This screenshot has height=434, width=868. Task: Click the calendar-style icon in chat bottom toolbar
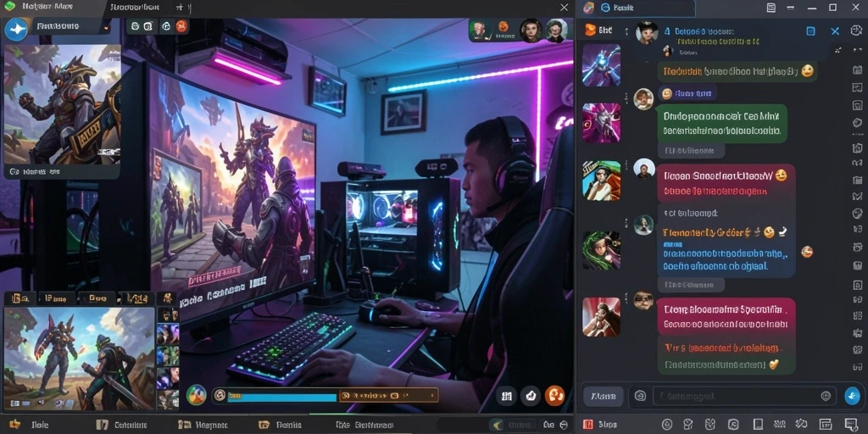[826, 425]
